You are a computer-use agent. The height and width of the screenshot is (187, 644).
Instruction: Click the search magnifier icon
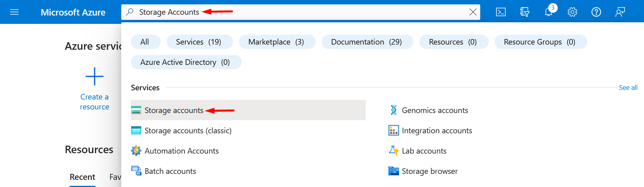(130, 12)
